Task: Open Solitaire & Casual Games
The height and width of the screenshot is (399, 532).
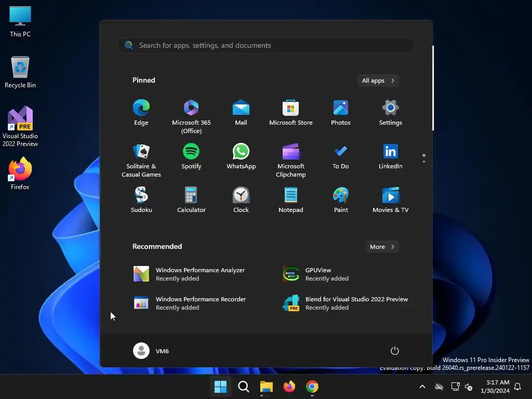Action: (141, 161)
